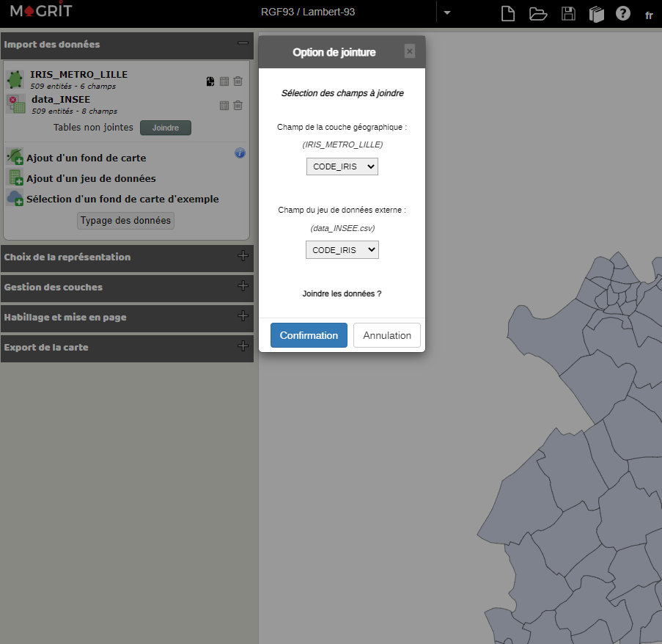Expand the Gestion des couches section
Viewport: 662px width, 644px height.
[243, 286]
